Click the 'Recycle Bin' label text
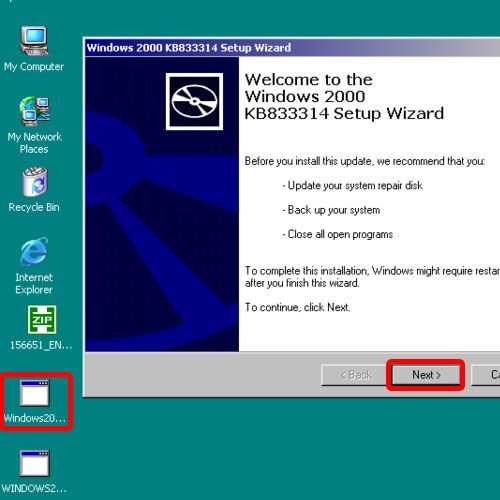Screen dimensions: 500x500 click(34, 207)
